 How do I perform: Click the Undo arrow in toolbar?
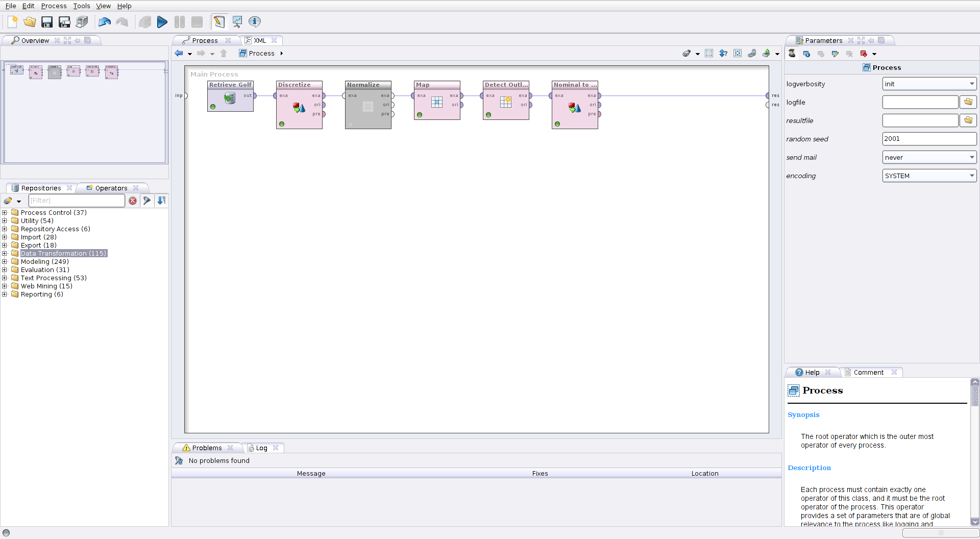coord(105,22)
